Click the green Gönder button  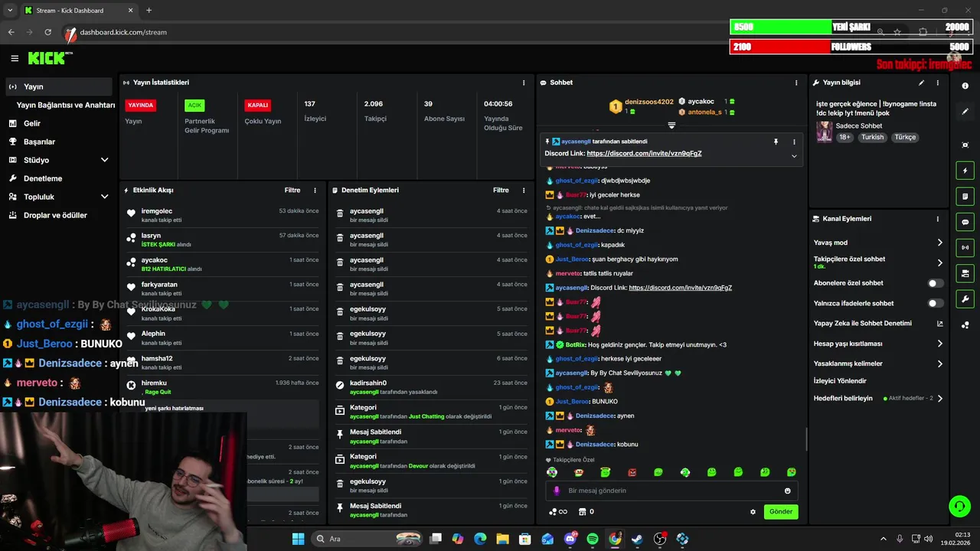(781, 512)
